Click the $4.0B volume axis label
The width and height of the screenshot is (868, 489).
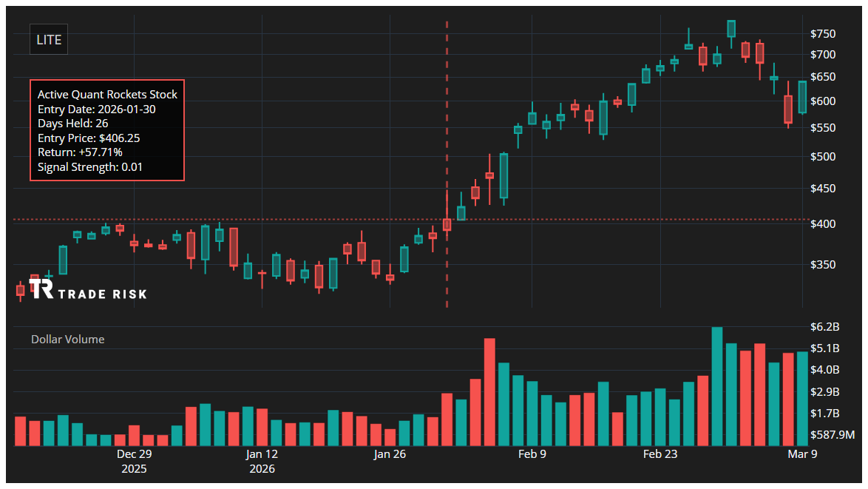tap(825, 370)
